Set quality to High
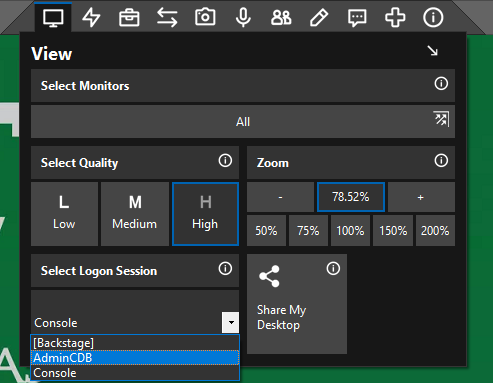 point(205,214)
